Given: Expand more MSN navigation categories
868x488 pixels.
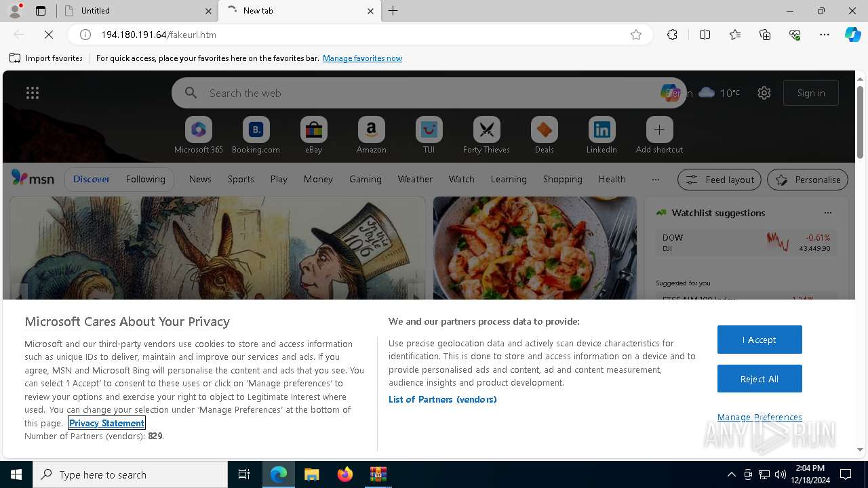Looking at the screenshot, I should [x=655, y=180].
